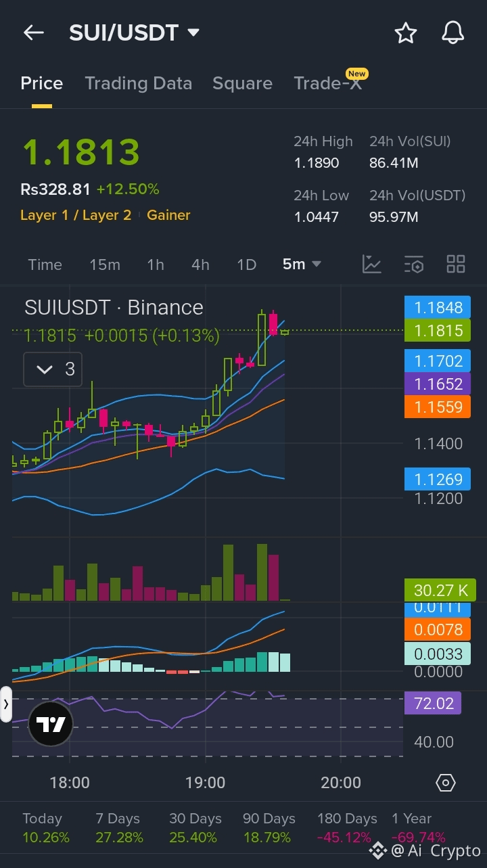Click the purple MA label 1.1652
Viewport: 487px width, 868px height.
(438, 384)
